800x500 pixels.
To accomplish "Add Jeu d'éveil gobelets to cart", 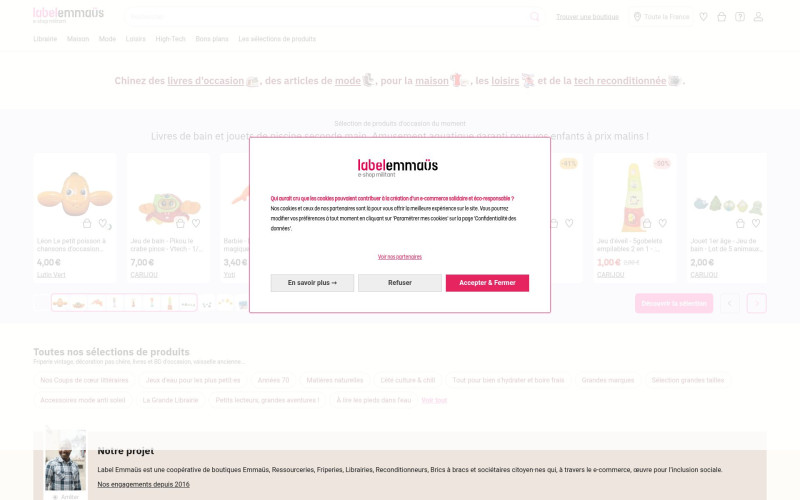I will click(x=647, y=223).
